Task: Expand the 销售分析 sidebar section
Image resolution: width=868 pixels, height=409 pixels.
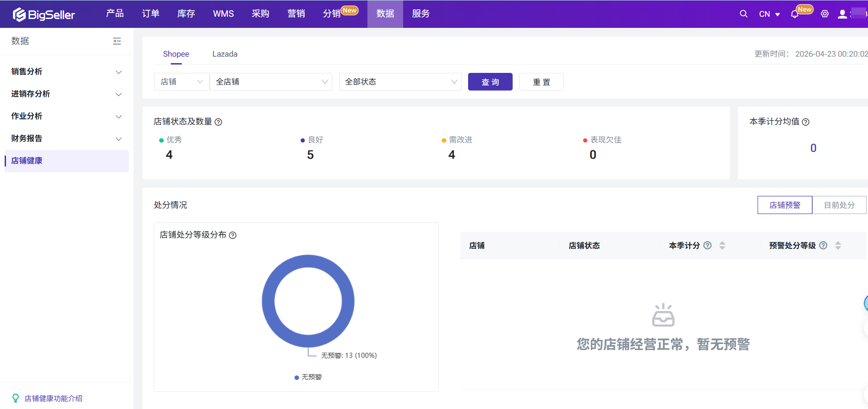Action: [x=66, y=71]
